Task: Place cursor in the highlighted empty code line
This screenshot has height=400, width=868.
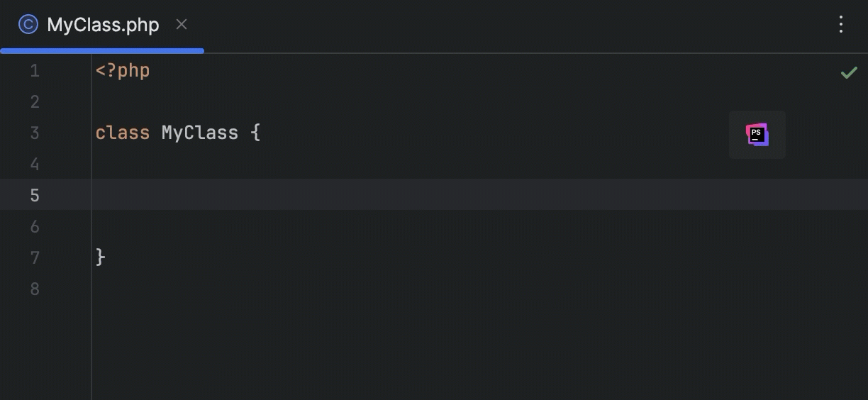Action: pos(425,195)
